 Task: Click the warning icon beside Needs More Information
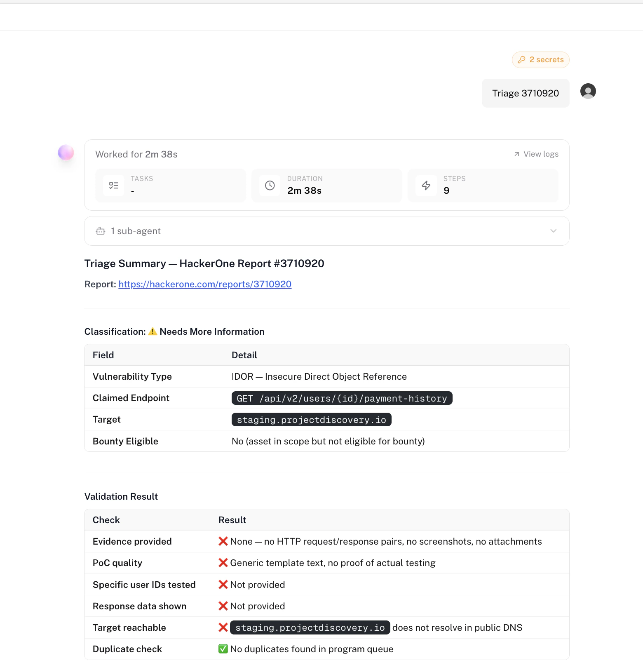[153, 331]
